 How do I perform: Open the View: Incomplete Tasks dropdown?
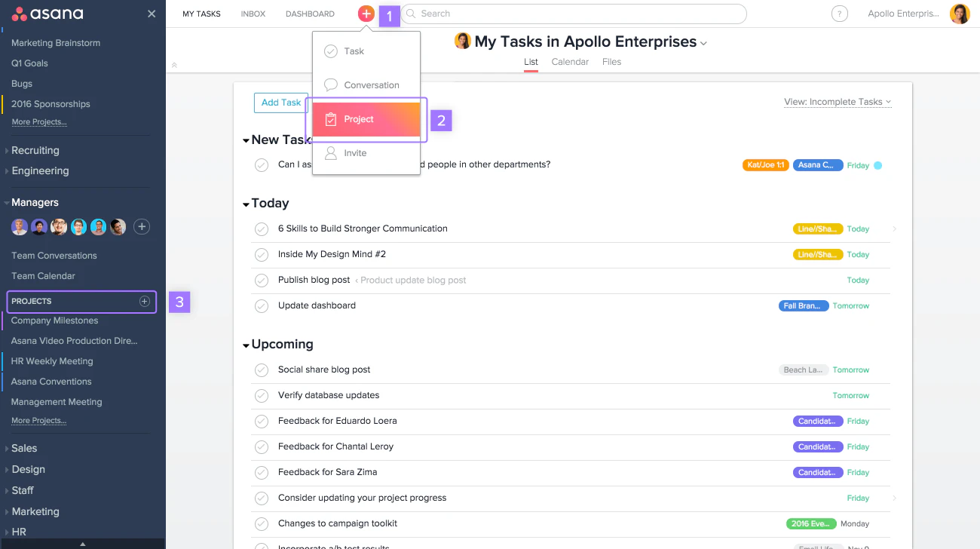click(838, 102)
